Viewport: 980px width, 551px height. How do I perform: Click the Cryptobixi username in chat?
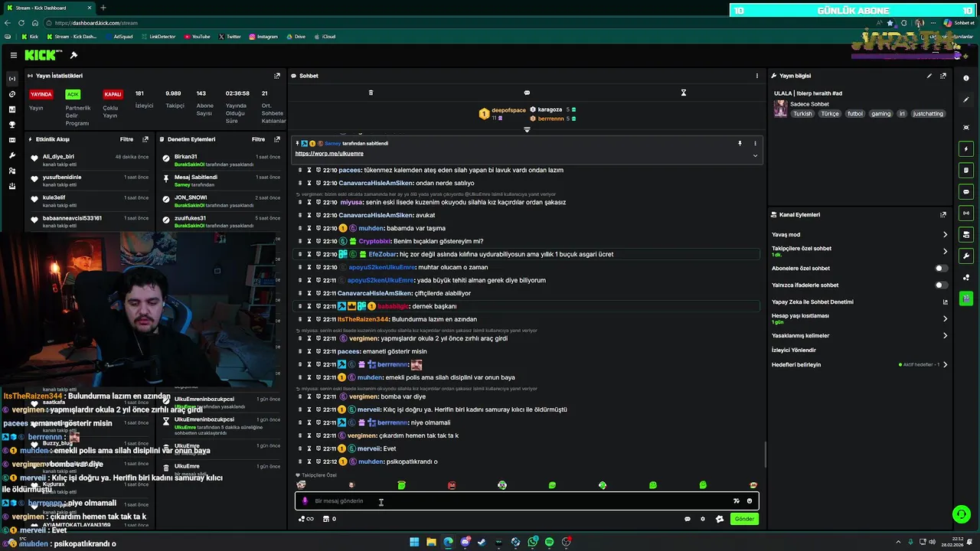point(374,241)
